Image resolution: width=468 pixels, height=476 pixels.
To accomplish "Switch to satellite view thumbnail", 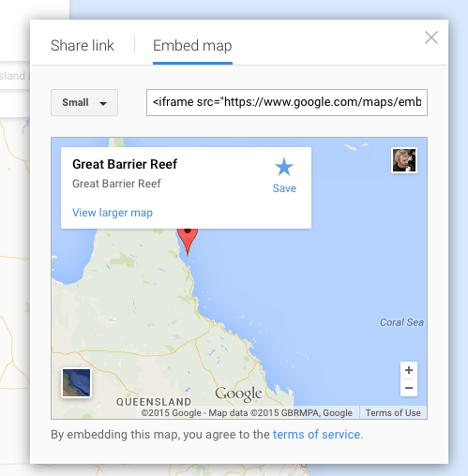I will (76, 382).
